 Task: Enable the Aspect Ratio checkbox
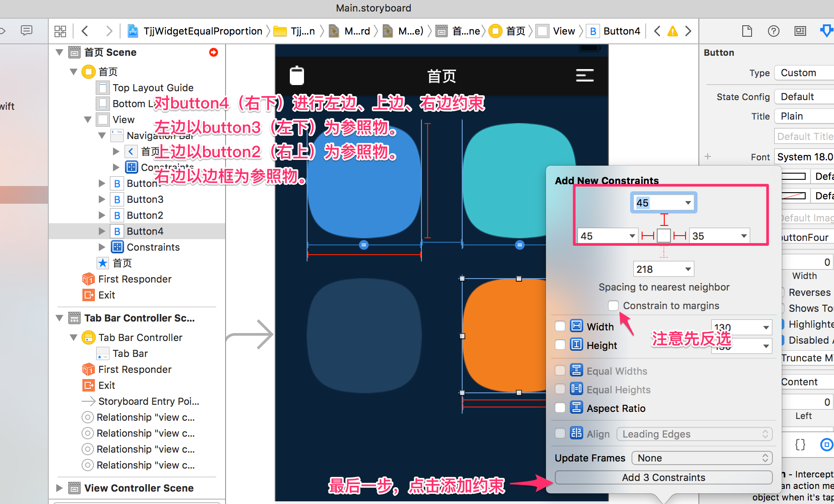coord(560,408)
